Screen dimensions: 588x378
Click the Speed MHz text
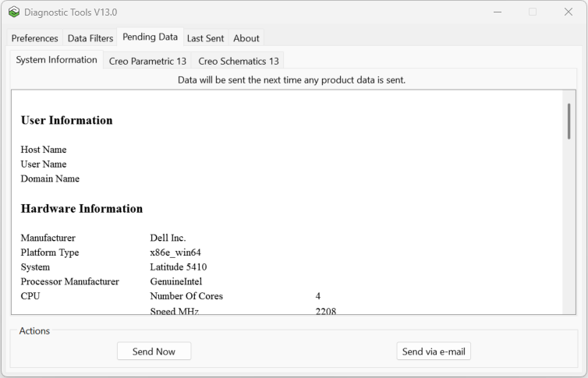[175, 311]
